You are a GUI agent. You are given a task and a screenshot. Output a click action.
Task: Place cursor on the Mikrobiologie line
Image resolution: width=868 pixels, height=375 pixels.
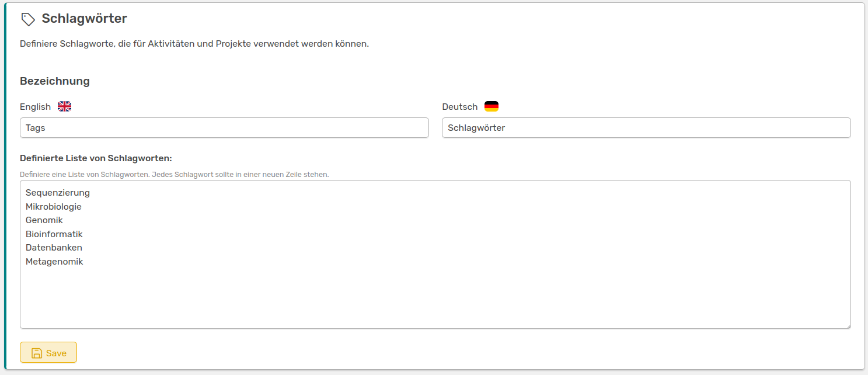coord(54,207)
